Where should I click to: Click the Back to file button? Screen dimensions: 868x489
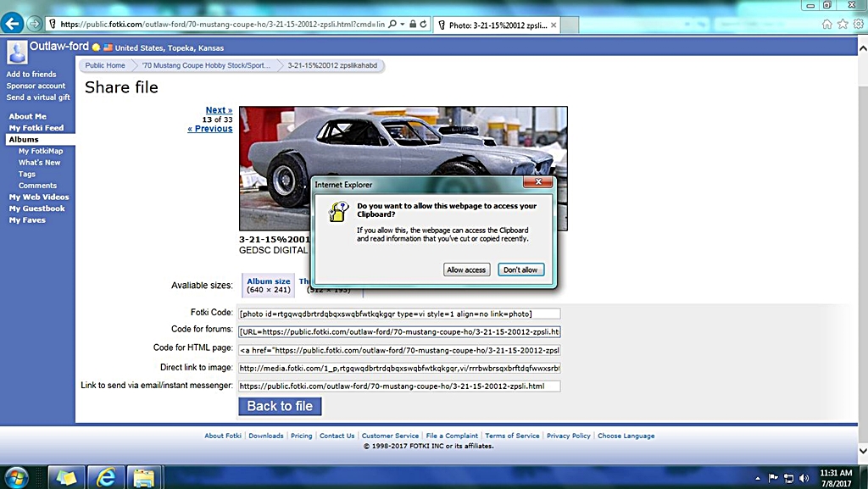(280, 406)
